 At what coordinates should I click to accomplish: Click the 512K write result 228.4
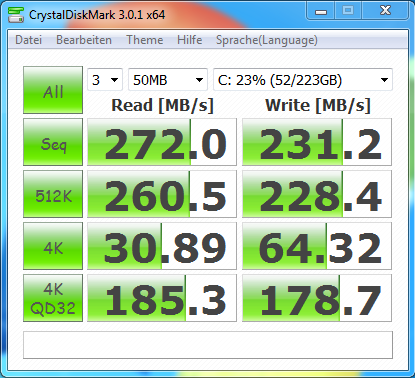[317, 194]
